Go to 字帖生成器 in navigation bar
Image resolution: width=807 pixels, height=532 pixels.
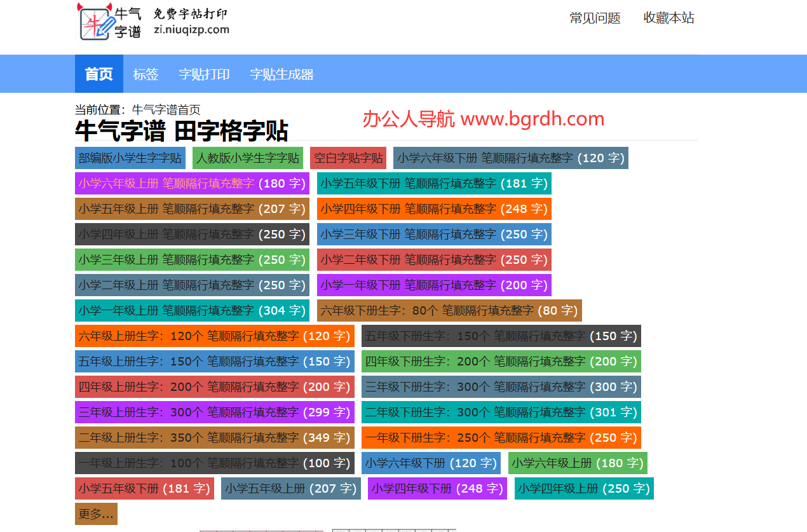click(281, 74)
